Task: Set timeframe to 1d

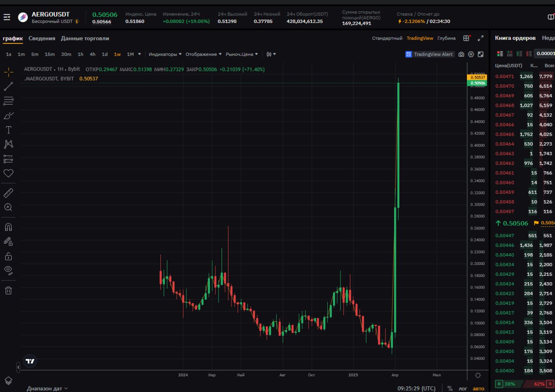Action: pyautogui.click(x=104, y=54)
